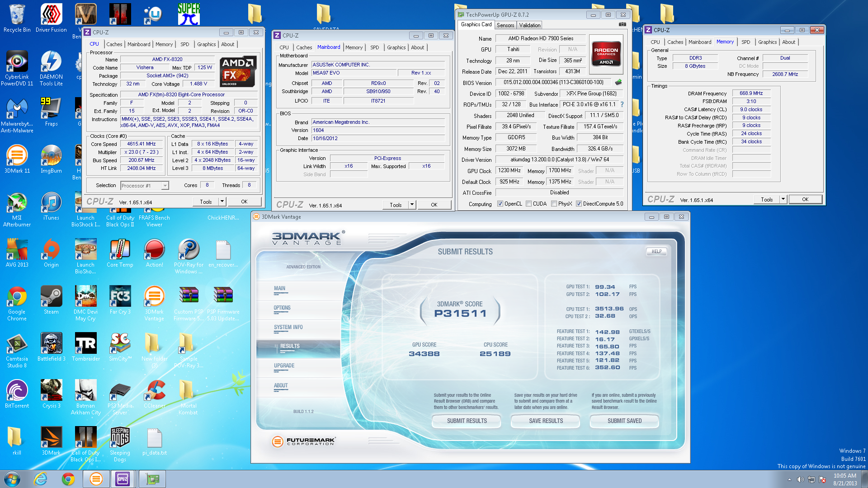Launch Fraps from the desktop
The height and width of the screenshot is (488, 868).
pyautogui.click(x=51, y=112)
